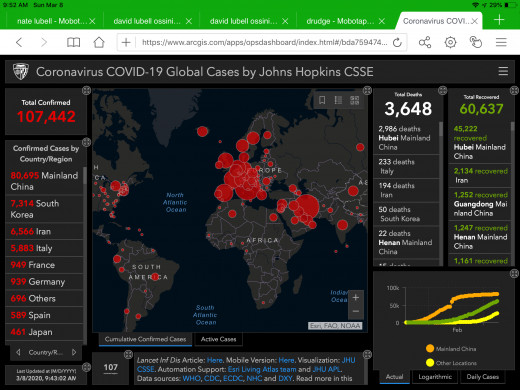Image resolution: width=520 pixels, height=390 pixels.
Task: Zoom in on the map
Action: click(x=356, y=297)
